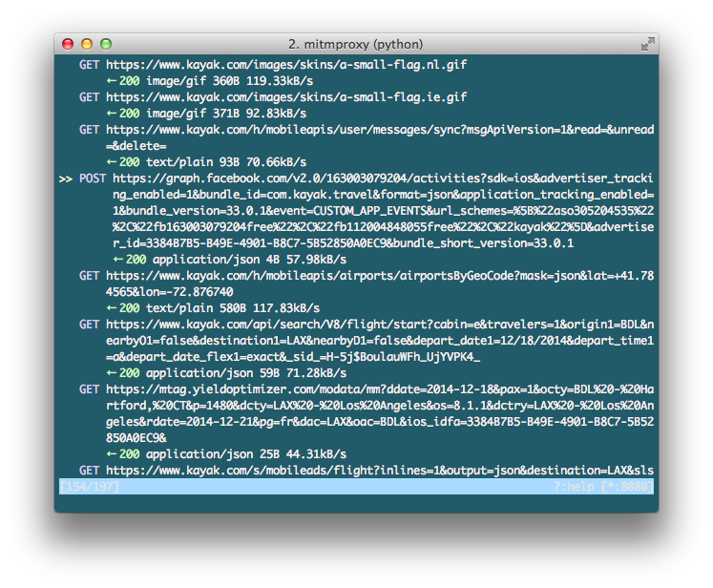
Task: Click the ?:help hint in status bar
Action: click(574, 487)
